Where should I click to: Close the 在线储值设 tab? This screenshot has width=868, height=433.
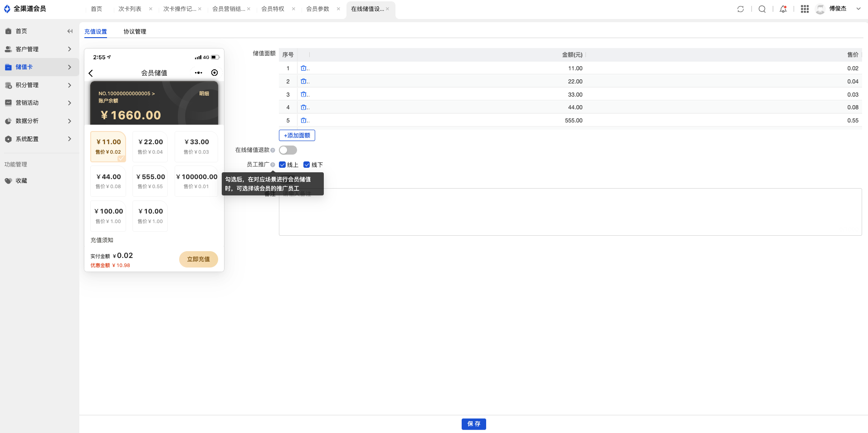(387, 9)
